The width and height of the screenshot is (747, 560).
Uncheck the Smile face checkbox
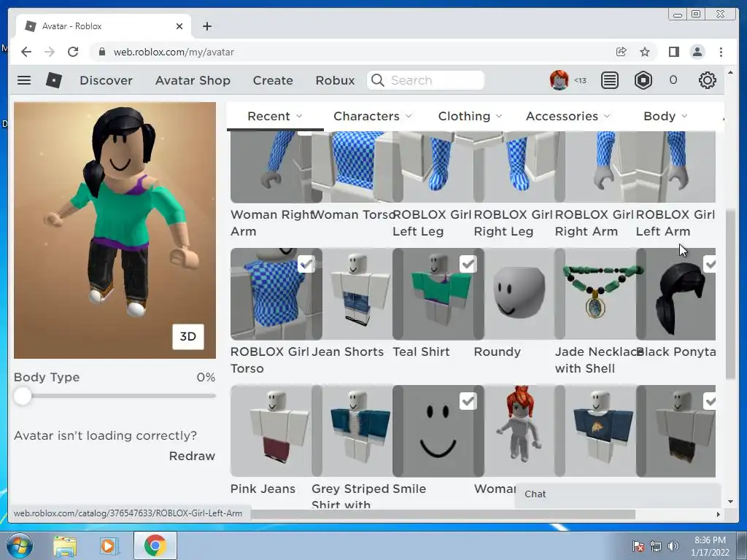click(468, 401)
